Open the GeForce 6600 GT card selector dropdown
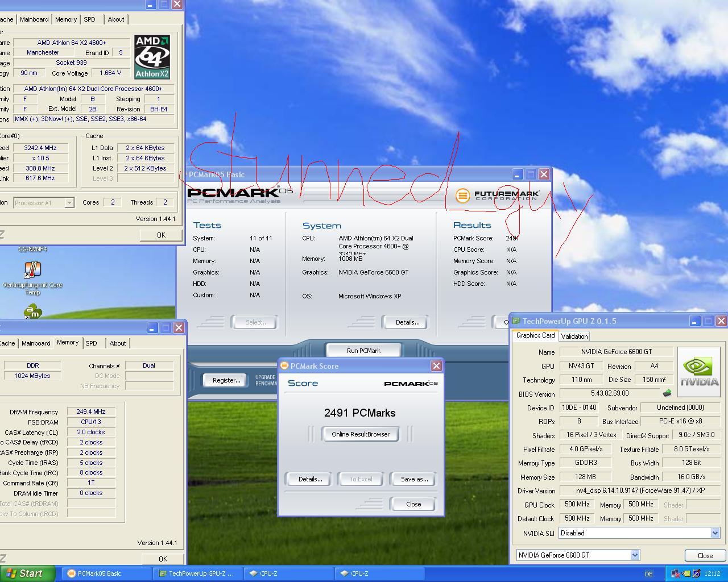The height and width of the screenshot is (582, 728). click(x=635, y=555)
